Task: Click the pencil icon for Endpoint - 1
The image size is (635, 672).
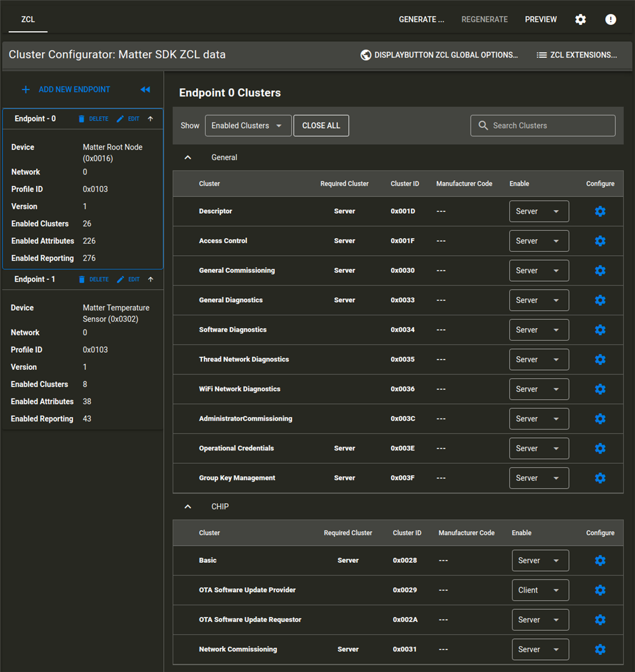Action: click(x=121, y=279)
